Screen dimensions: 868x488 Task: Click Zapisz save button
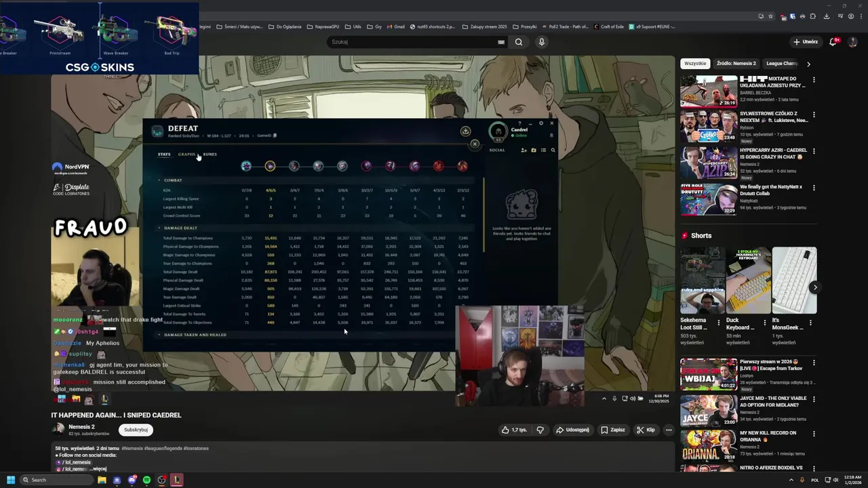click(613, 430)
